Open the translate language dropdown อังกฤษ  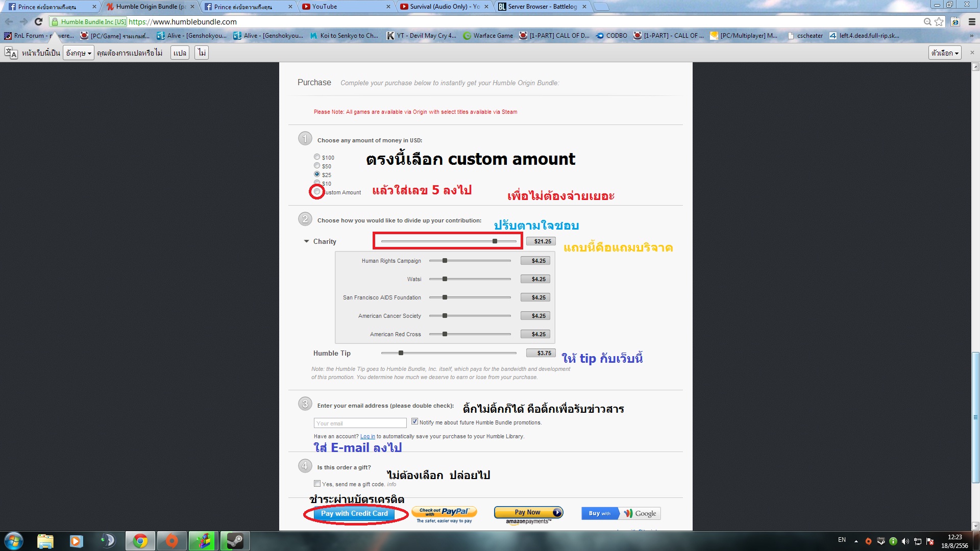point(78,53)
